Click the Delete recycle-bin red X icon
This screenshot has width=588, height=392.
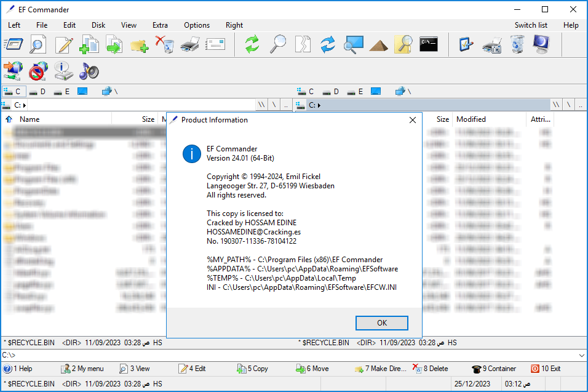point(165,45)
